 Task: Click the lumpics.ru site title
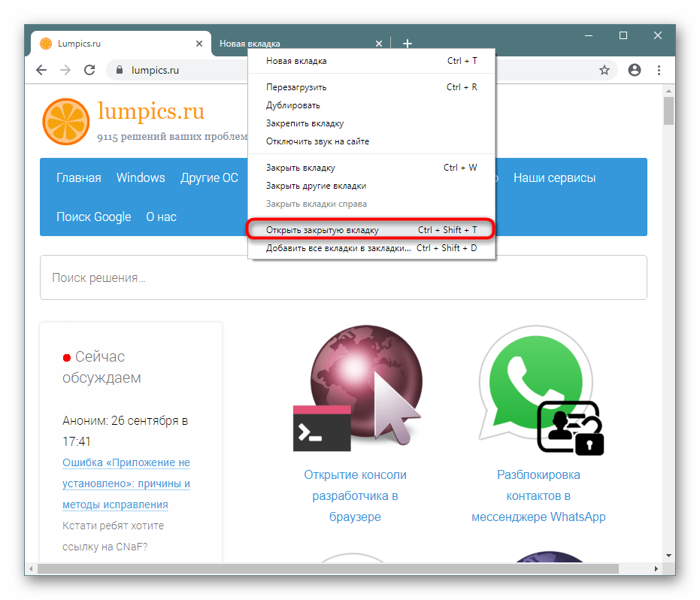(x=151, y=111)
